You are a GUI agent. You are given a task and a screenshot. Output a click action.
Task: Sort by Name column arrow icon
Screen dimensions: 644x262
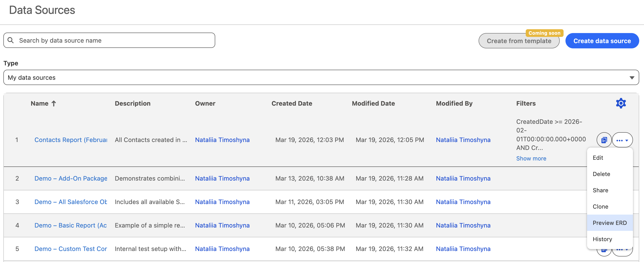[x=54, y=103]
